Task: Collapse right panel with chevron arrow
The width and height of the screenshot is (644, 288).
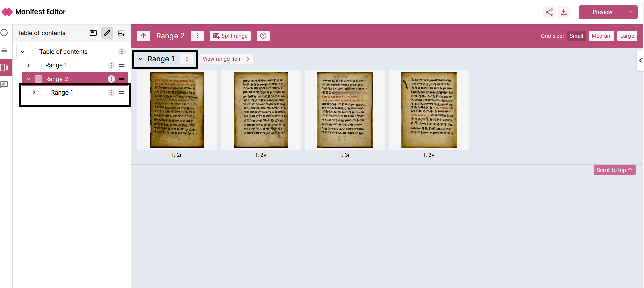Action: (x=640, y=60)
